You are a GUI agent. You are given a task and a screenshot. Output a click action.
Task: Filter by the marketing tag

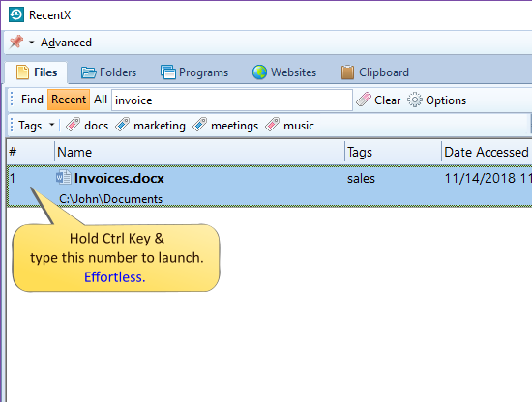pyautogui.click(x=150, y=125)
